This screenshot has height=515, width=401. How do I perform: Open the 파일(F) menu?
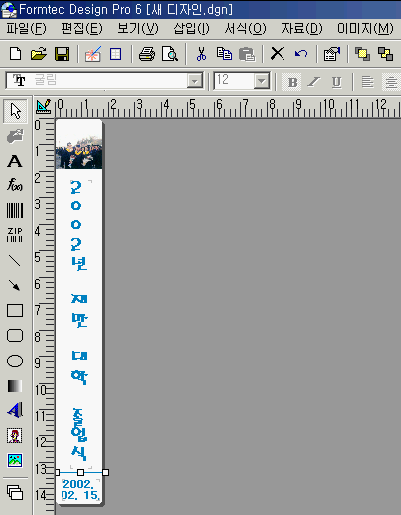coord(26,29)
